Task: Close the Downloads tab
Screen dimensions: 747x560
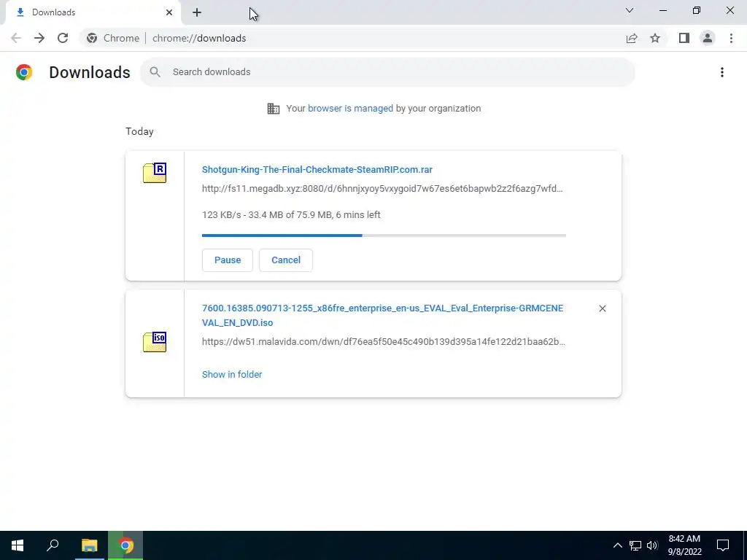Action: coord(169,12)
